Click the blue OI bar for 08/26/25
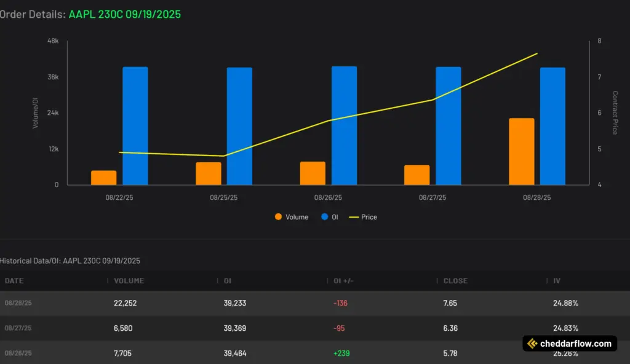Screen dimensions: 630x364 coord(344,125)
